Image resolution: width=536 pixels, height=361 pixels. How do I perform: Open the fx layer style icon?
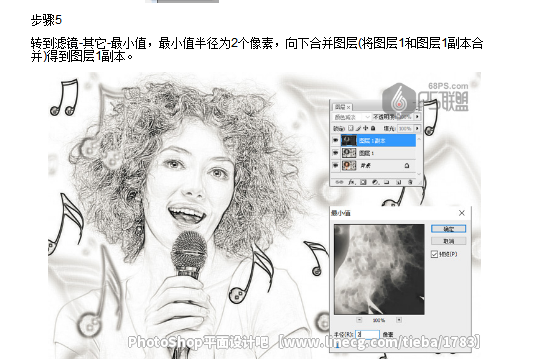351,182
